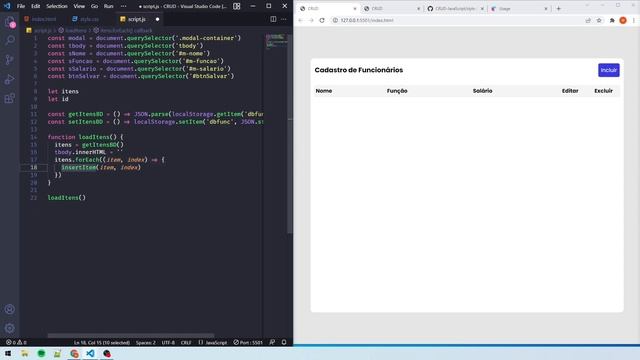This screenshot has height=360, width=640.
Task: Click the Nome column header
Action: click(x=324, y=91)
